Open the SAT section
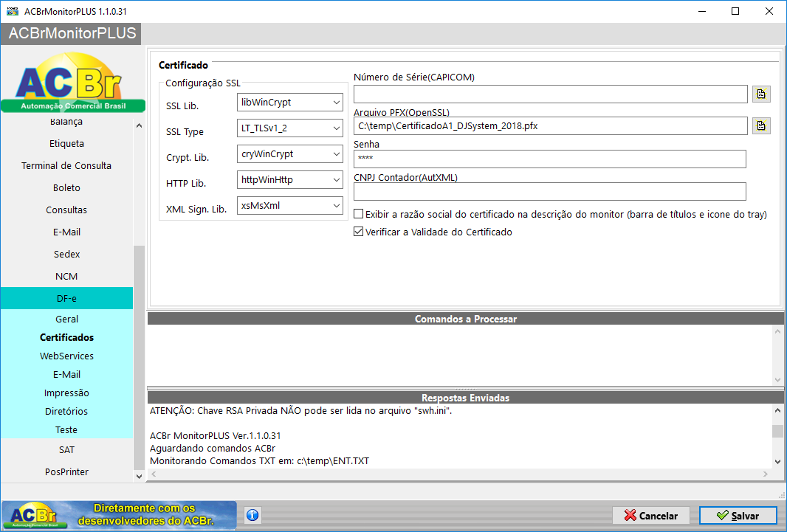This screenshot has height=532, width=787. point(66,450)
